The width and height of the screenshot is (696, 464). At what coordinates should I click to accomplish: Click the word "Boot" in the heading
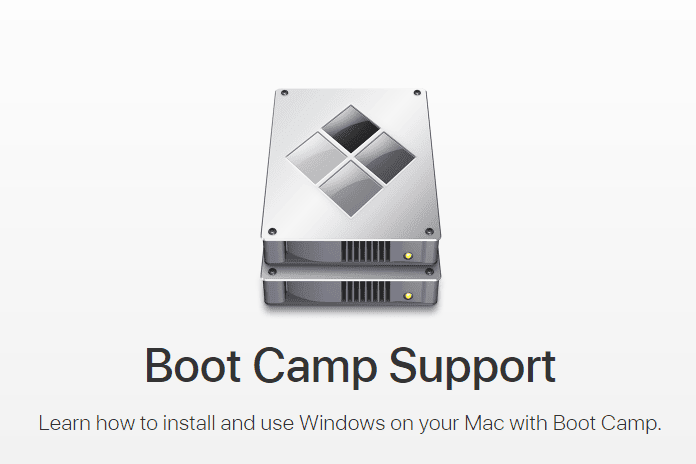(193, 365)
